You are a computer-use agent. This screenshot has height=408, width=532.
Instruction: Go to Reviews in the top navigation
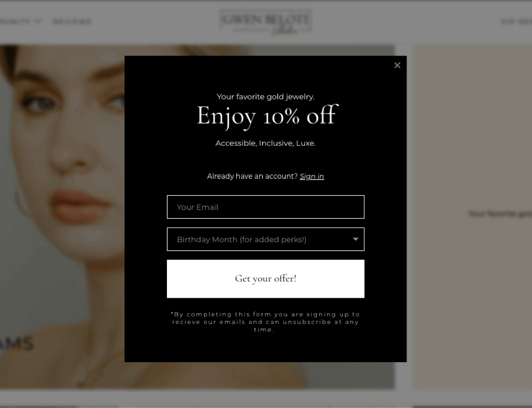click(x=72, y=22)
